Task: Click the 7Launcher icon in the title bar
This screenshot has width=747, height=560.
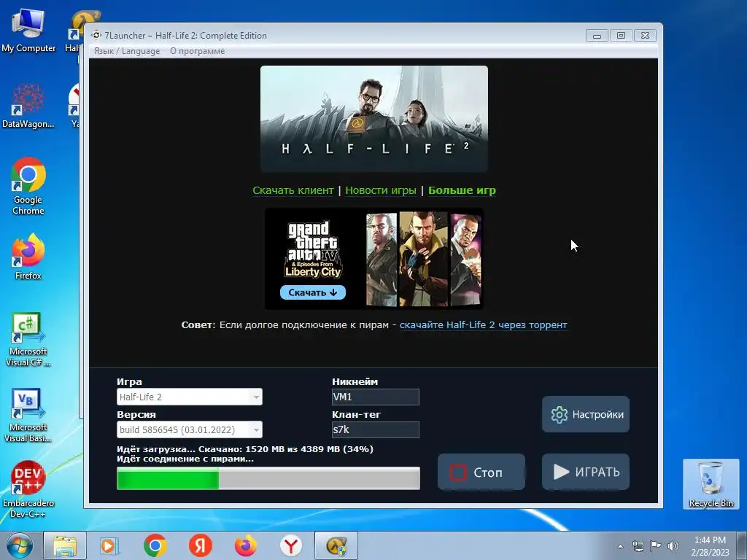Action: [x=96, y=35]
